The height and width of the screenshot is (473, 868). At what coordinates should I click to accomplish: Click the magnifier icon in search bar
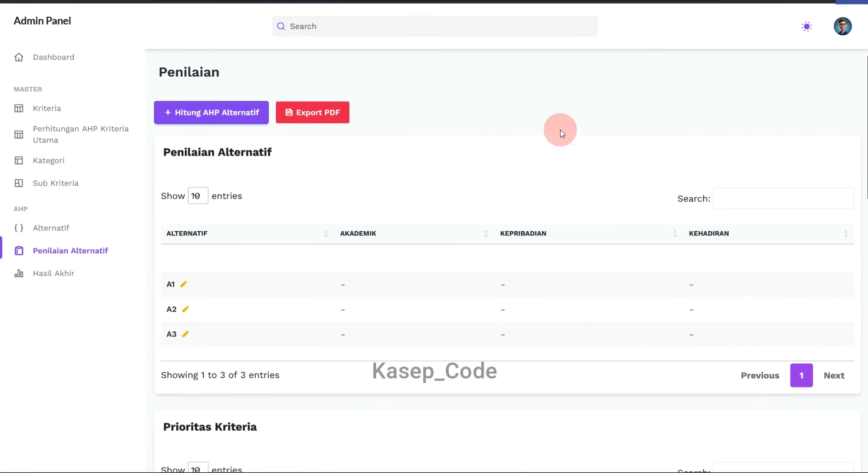point(281,26)
